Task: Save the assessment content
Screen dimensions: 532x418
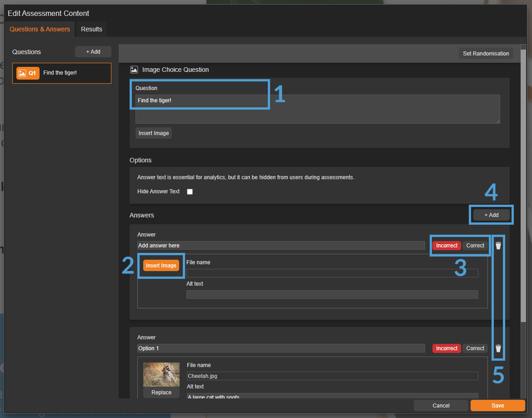Action: (x=497, y=406)
